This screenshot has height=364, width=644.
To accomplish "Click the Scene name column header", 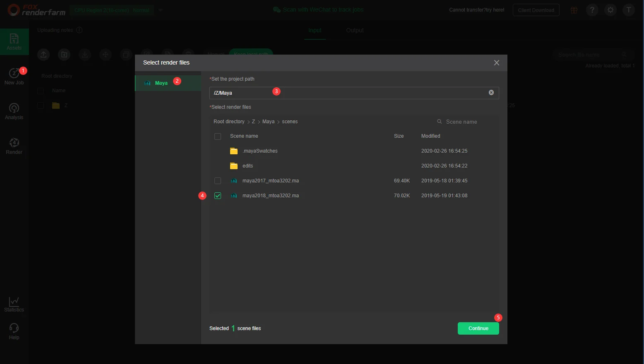I will pos(244,136).
